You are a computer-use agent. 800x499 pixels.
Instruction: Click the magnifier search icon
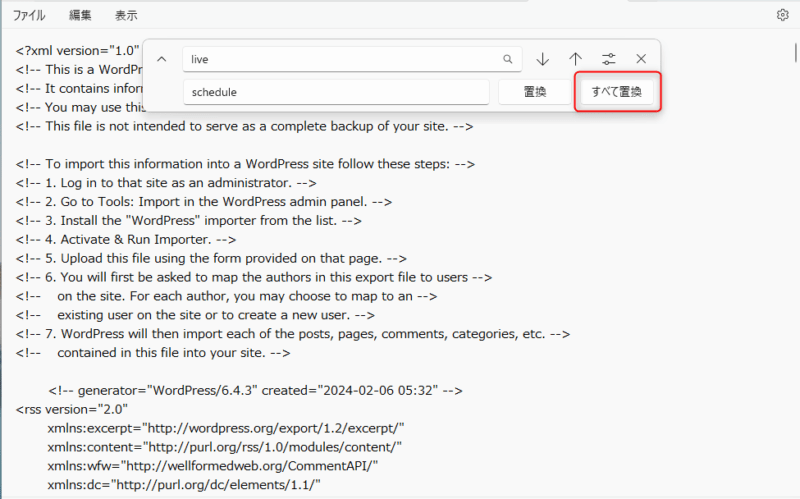pyautogui.click(x=508, y=59)
